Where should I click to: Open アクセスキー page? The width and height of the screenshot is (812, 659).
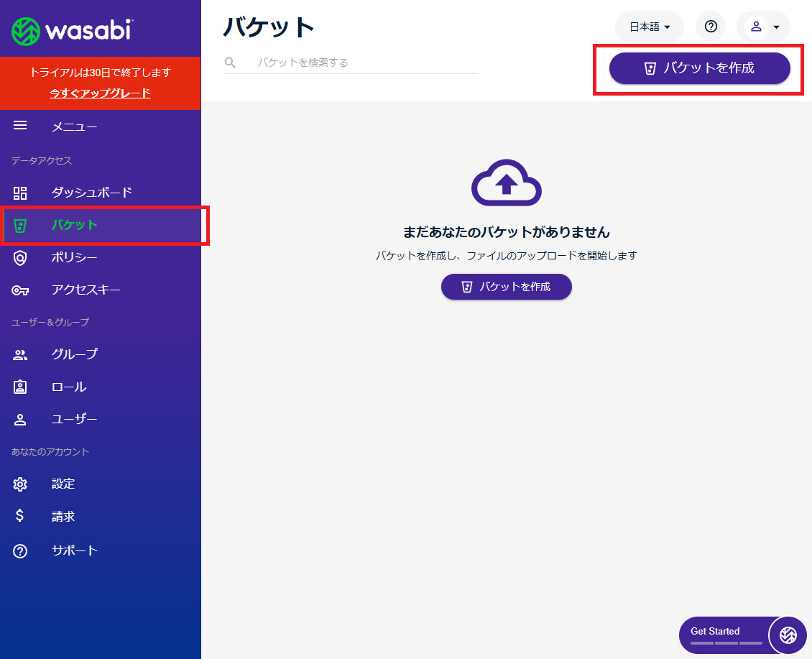[101, 290]
